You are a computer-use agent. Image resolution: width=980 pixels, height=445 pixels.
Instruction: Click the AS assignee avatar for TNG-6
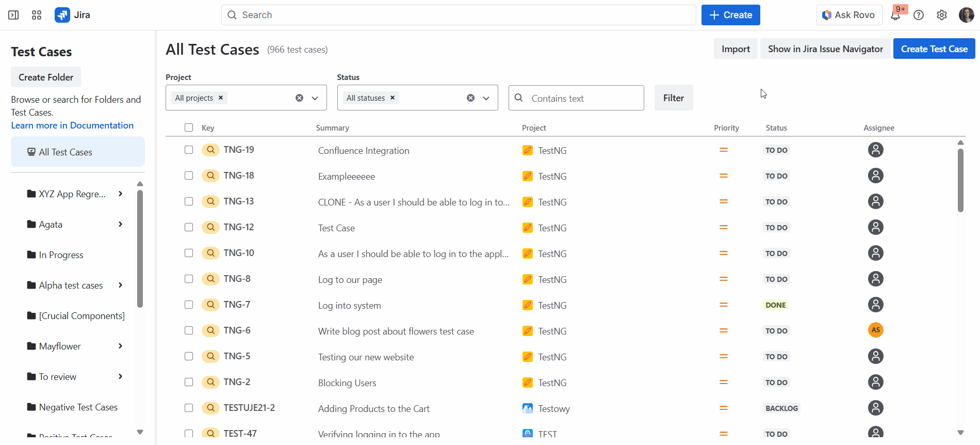point(876,330)
